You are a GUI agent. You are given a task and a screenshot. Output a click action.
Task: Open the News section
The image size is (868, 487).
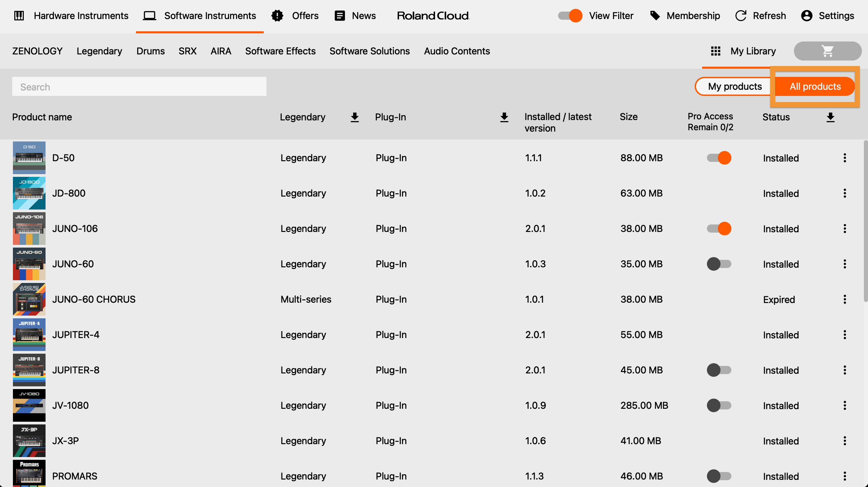coord(355,16)
